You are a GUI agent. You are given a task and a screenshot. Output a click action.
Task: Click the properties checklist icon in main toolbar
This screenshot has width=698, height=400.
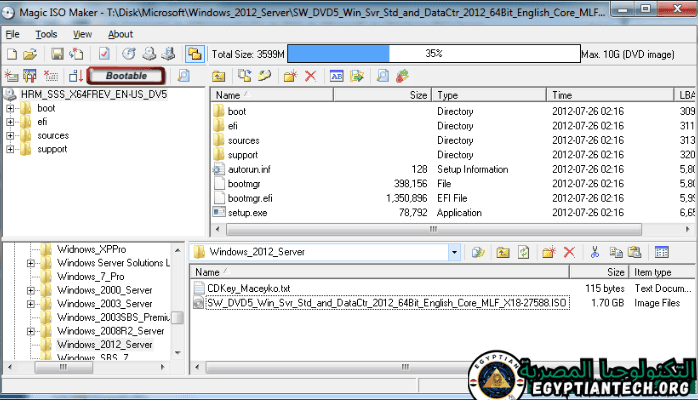[103, 53]
